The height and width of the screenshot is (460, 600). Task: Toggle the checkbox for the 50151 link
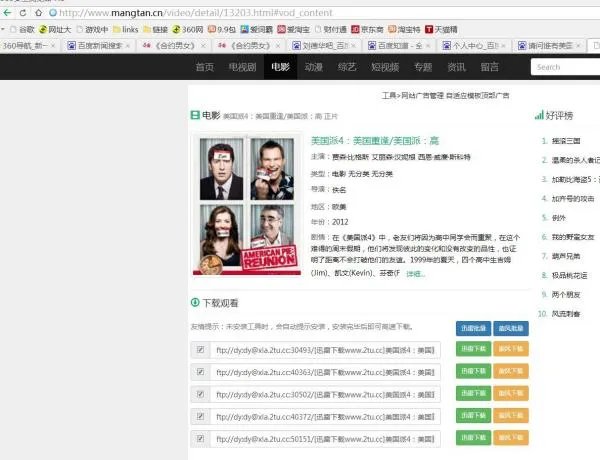coord(200,438)
